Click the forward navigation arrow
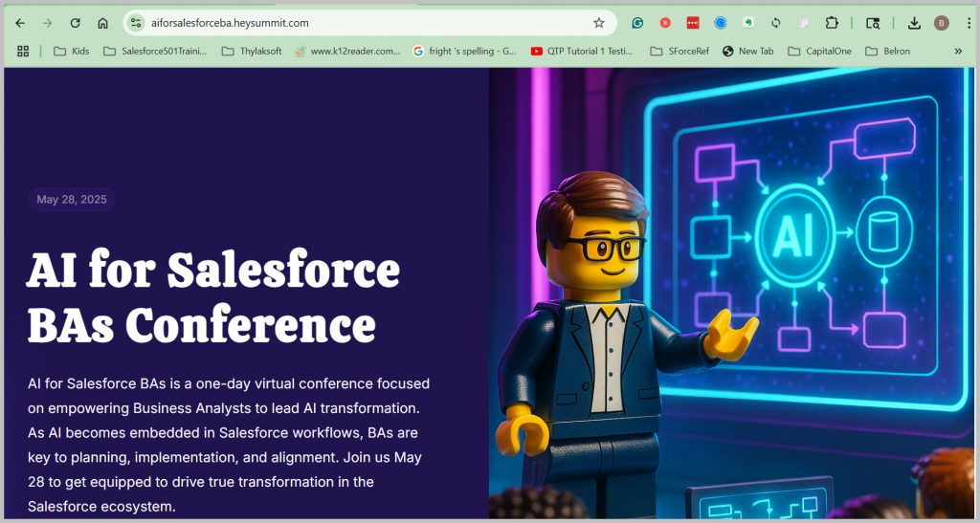The width and height of the screenshot is (980, 523). click(x=48, y=23)
